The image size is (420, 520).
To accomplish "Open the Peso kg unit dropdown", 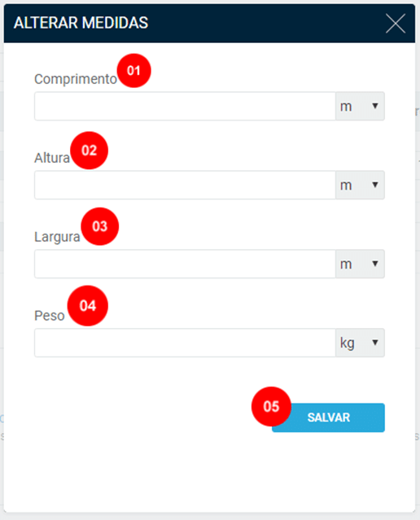I will (x=360, y=343).
